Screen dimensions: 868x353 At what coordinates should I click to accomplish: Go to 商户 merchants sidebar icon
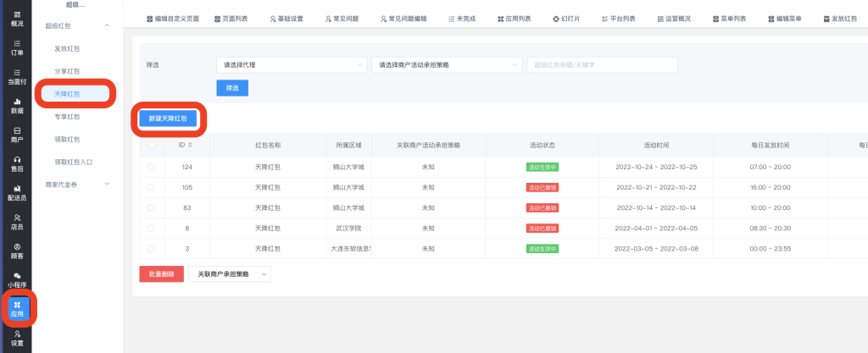coord(17,135)
